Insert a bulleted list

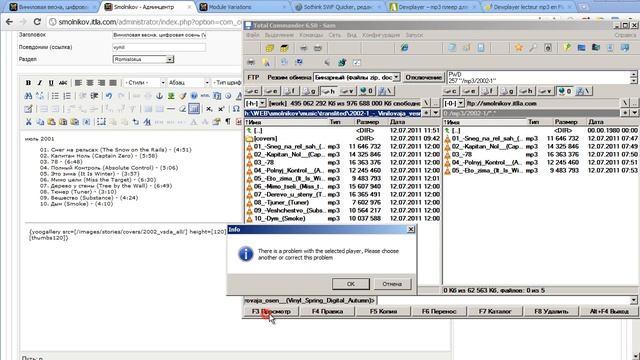(x=55, y=96)
